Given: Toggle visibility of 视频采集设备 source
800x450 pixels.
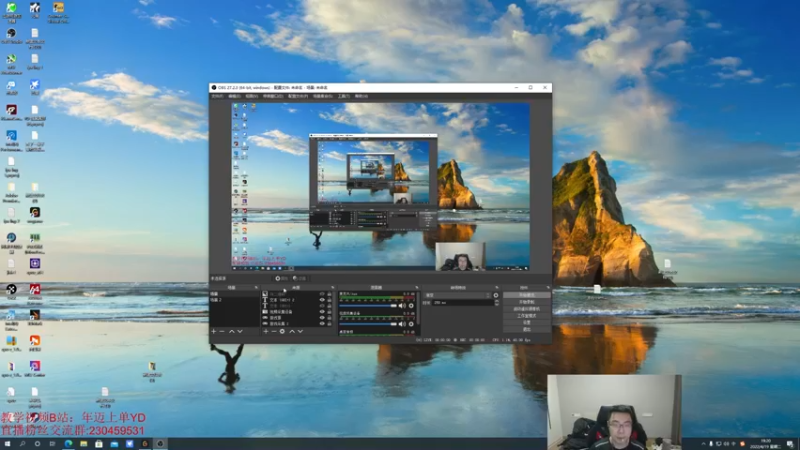Looking at the screenshot, I should click(322, 312).
